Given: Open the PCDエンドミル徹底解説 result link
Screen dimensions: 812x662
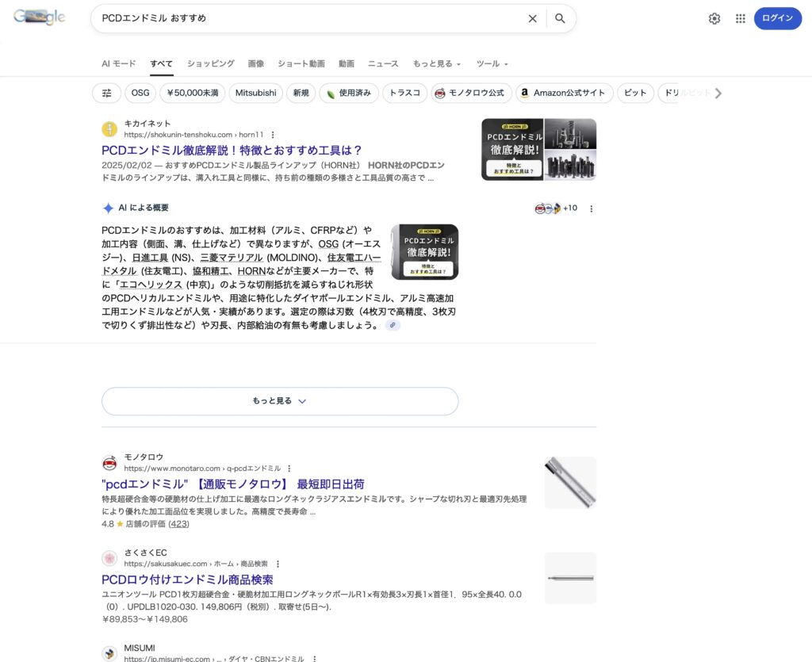Looking at the screenshot, I should 232,150.
